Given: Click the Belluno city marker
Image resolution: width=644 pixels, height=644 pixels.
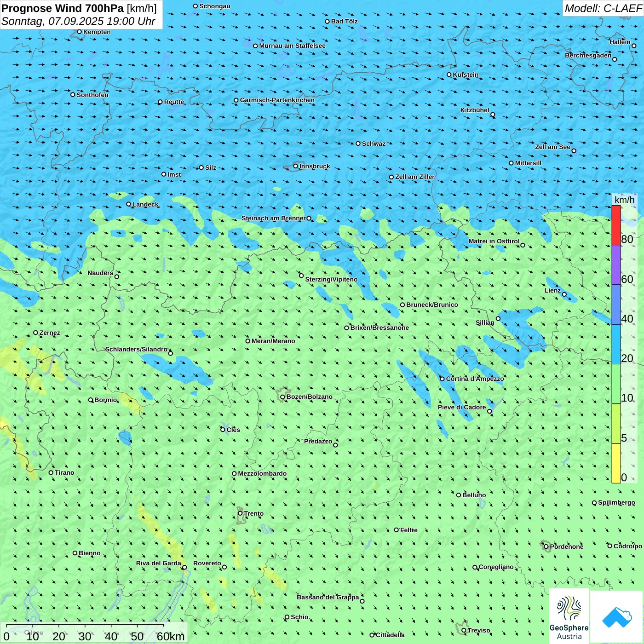Looking at the screenshot, I should pos(459,495).
